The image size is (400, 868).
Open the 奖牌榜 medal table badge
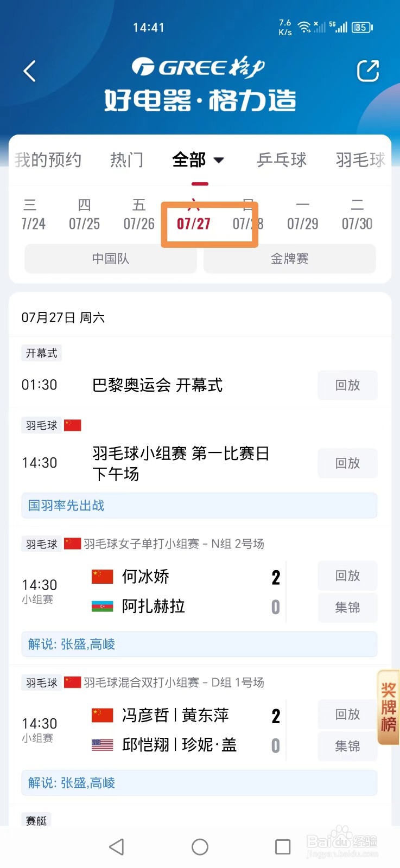pyautogui.click(x=388, y=707)
